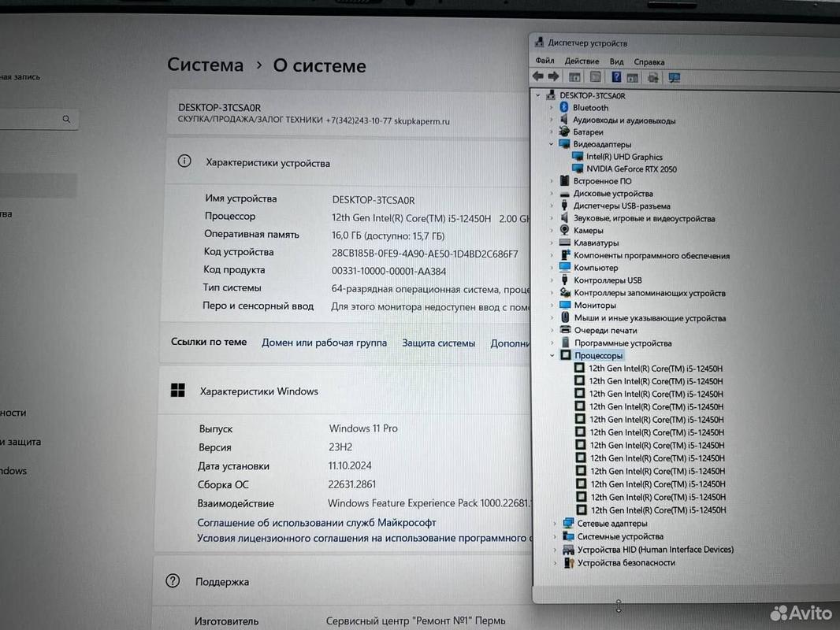Select NVIDIA GeForce RTX 2050 adapter

pos(631,169)
